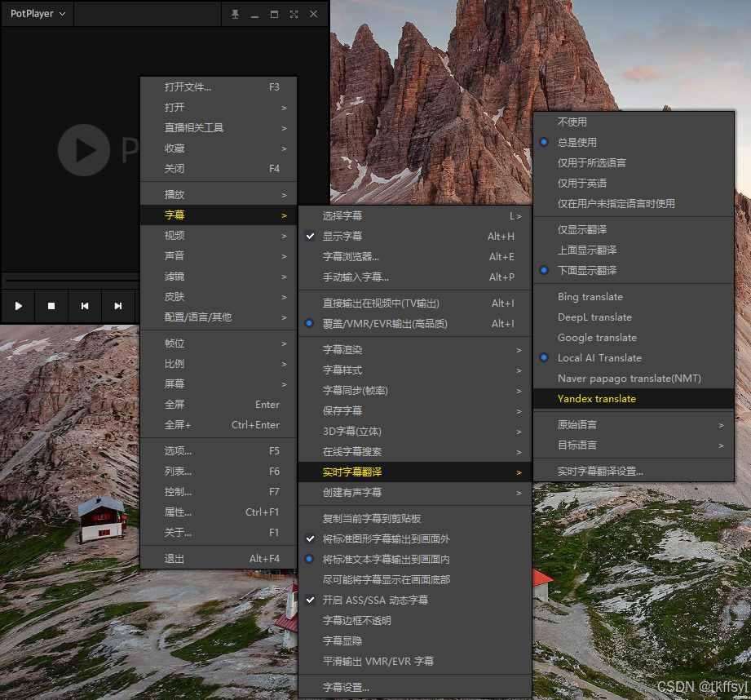Select the 不使用 option
751x700 pixels.
(x=634, y=122)
